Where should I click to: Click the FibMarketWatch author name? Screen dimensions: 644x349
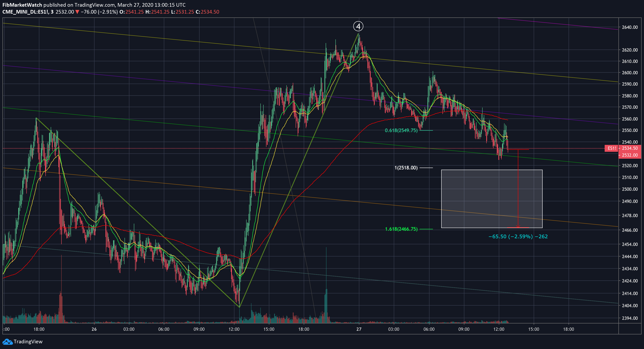tap(22, 5)
